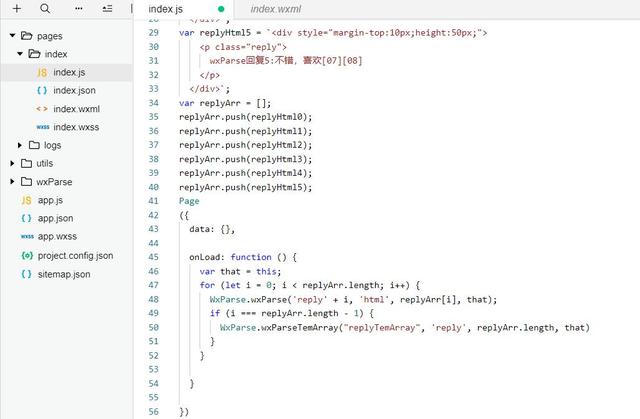Click line number 41 in the gutter
Image resolution: width=640 pixels, height=419 pixels.
(153, 201)
